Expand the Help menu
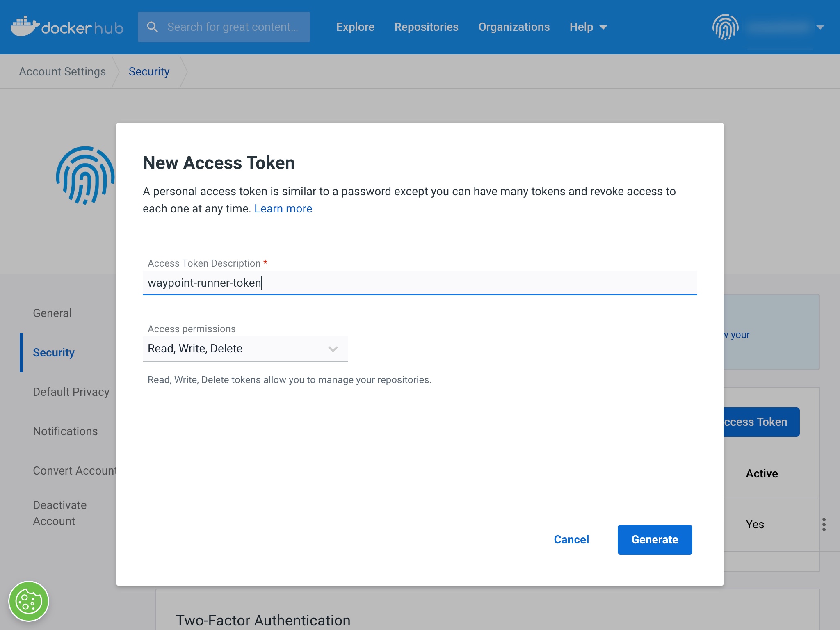The height and width of the screenshot is (630, 840). (588, 27)
